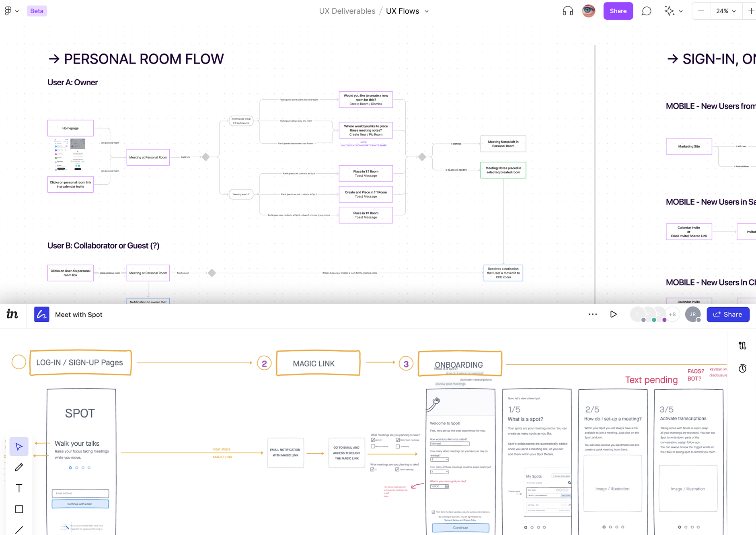This screenshot has height=535, width=756.
Task: Check the Family/Friends checkbox
Action: tap(373, 446)
